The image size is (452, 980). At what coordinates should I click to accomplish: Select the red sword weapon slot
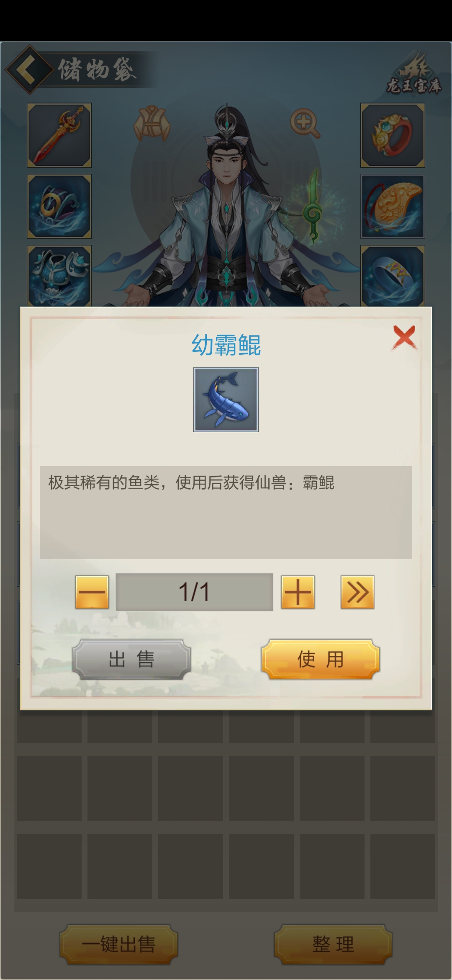(x=59, y=135)
